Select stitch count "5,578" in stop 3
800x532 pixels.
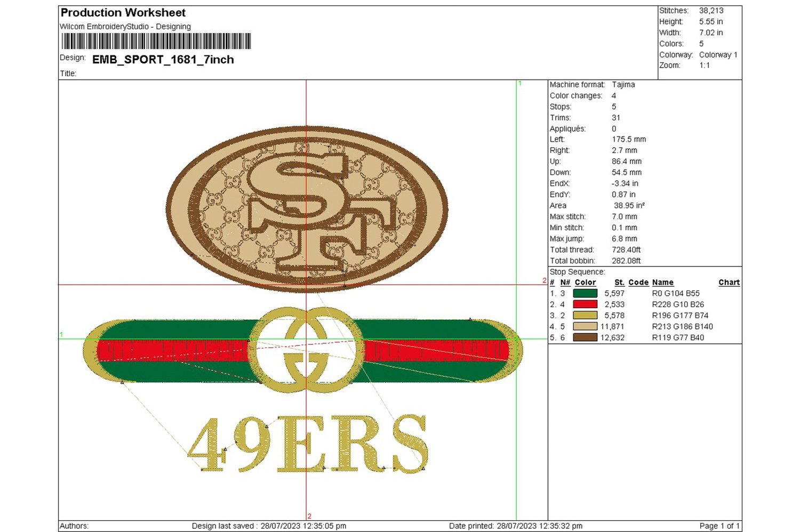[614, 316]
